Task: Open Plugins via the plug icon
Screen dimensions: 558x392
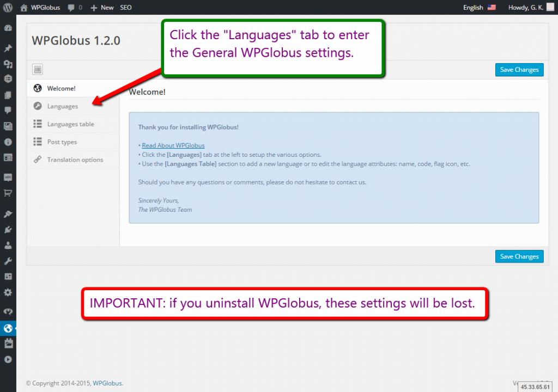Action: coord(8,230)
